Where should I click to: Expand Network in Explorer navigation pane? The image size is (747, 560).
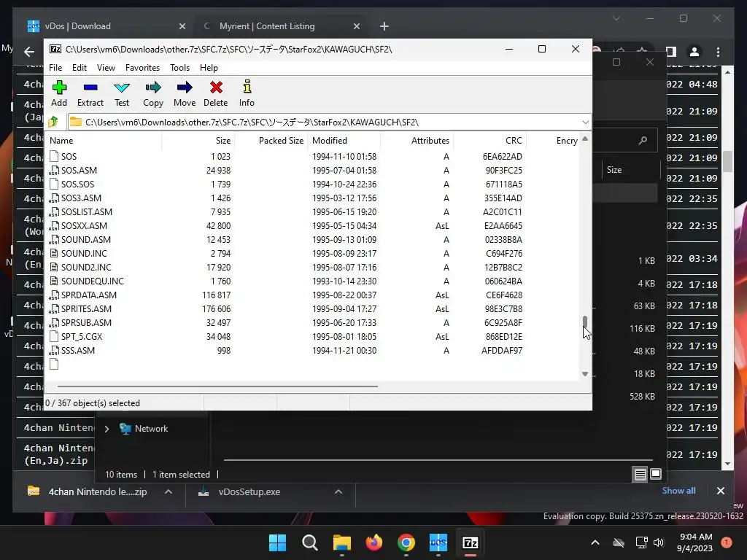point(107,429)
